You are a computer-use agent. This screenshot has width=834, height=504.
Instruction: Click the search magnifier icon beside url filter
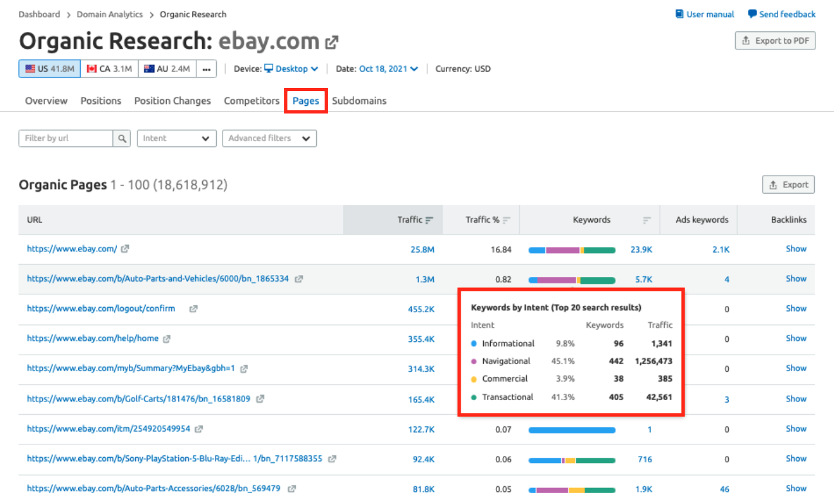coord(122,139)
